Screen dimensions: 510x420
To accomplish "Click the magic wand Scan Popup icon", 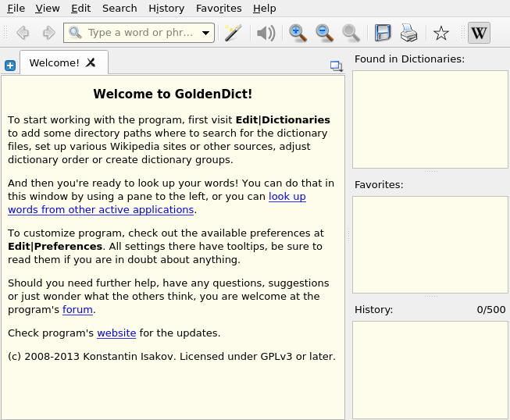I will [x=234, y=33].
